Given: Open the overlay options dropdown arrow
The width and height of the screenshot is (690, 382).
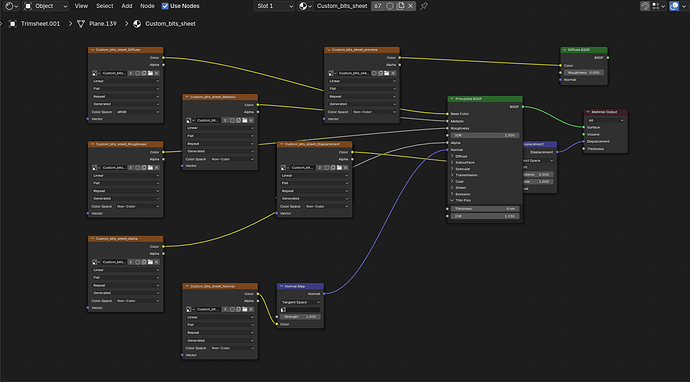Looking at the screenshot, I should pyautogui.click(x=683, y=6).
